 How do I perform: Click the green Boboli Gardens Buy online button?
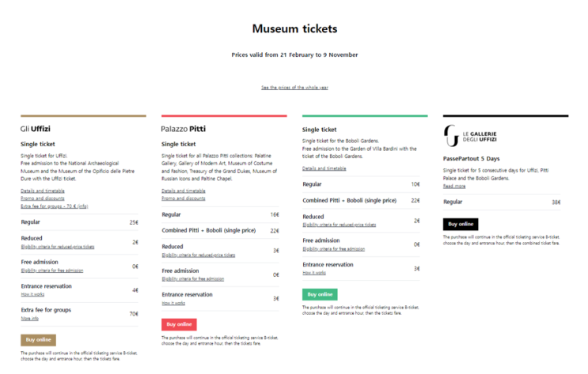pos(319,294)
